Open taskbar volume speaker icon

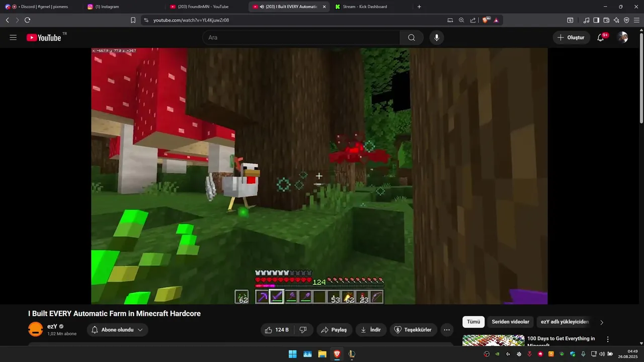pyautogui.click(x=602, y=354)
